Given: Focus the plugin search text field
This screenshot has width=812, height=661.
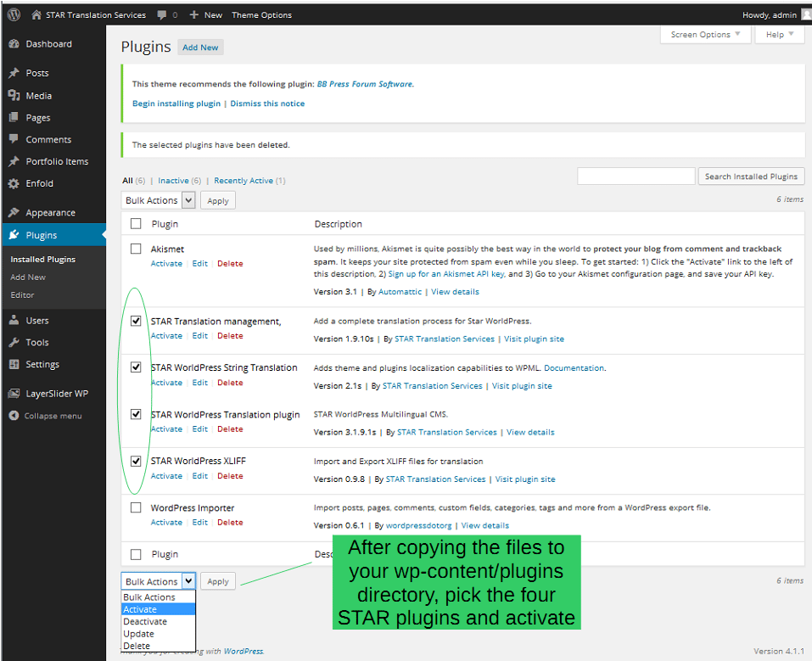Looking at the screenshot, I should [636, 176].
